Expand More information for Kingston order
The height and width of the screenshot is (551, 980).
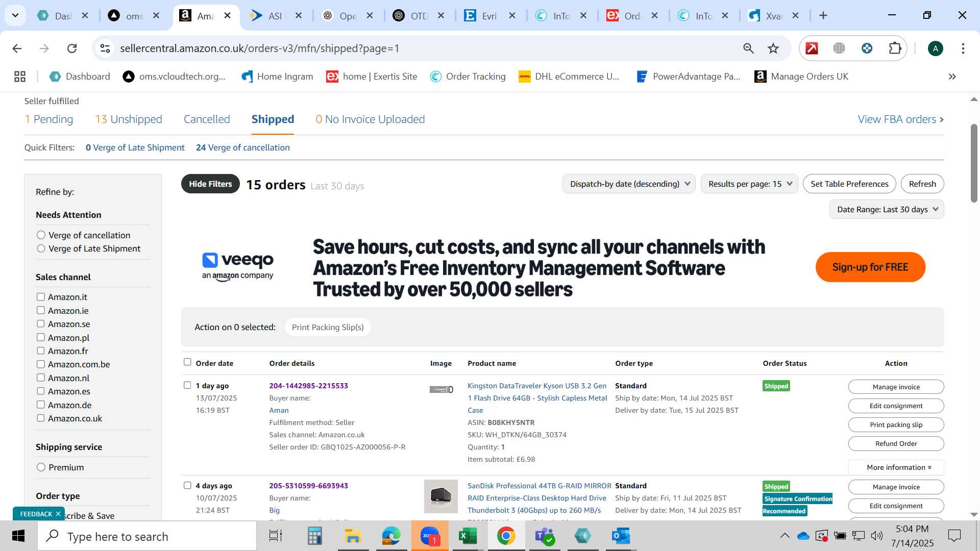click(896, 467)
